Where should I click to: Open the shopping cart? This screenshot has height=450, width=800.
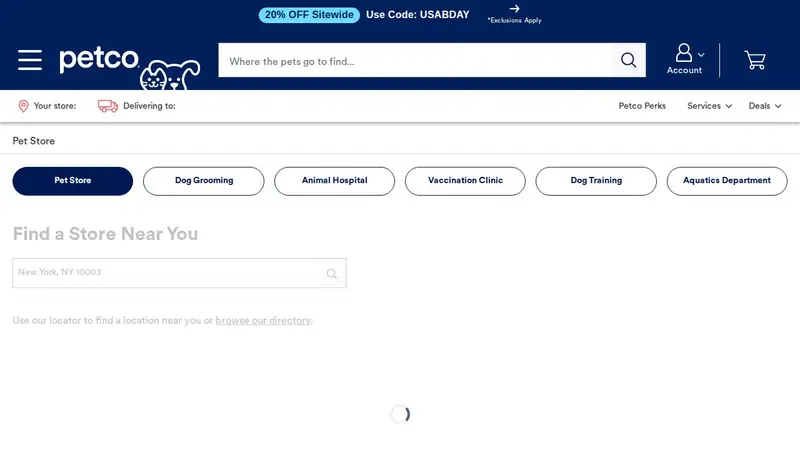(755, 60)
